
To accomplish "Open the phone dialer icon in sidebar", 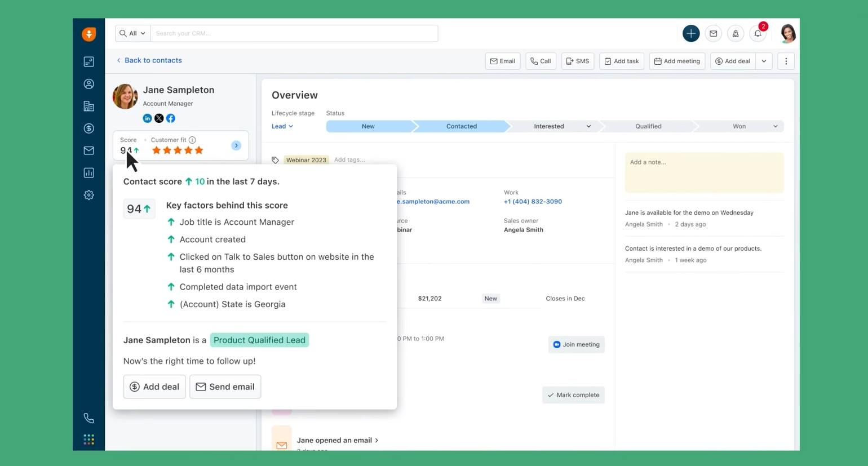I will (88, 418).
